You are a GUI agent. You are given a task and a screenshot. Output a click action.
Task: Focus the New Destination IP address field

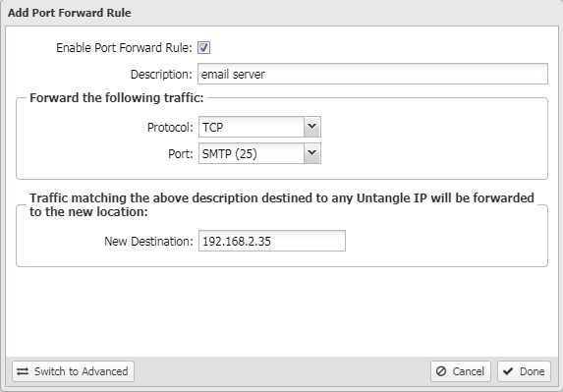click(x=272, y=241)
